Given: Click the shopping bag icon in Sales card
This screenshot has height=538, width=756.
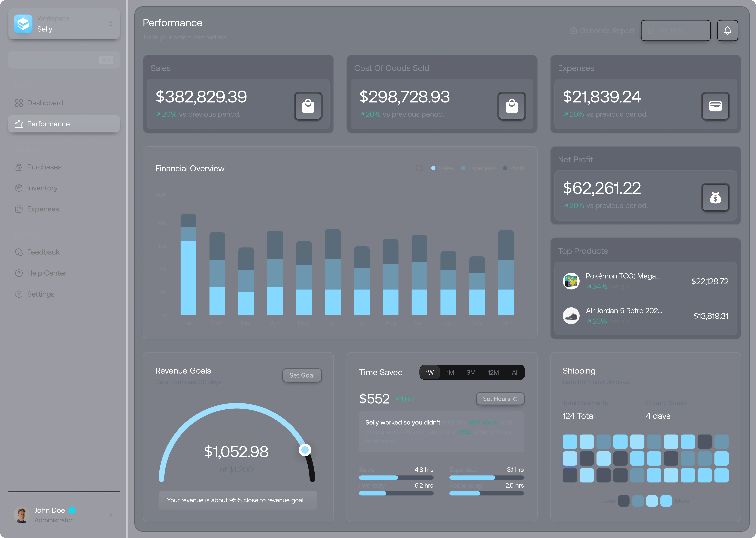Looking at the screenshot, I should coord(308,106).
